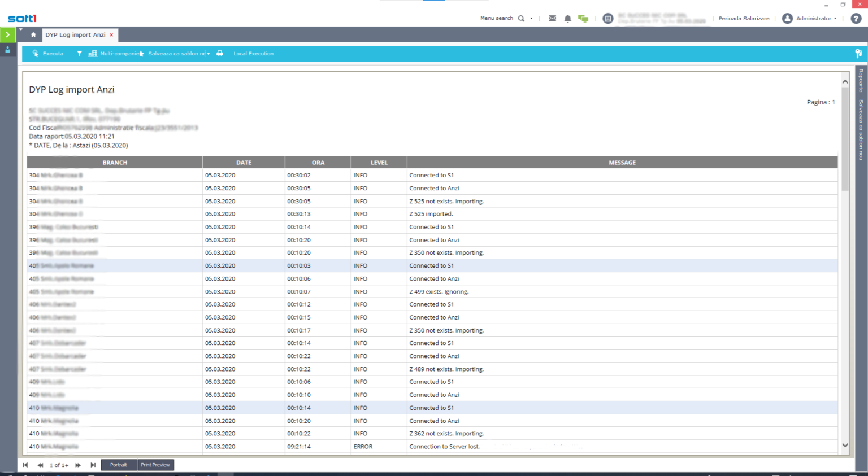Switch layout using the Portrait toggle button
The width and height of the screenshot is (868, 476).
click(119, 465)
